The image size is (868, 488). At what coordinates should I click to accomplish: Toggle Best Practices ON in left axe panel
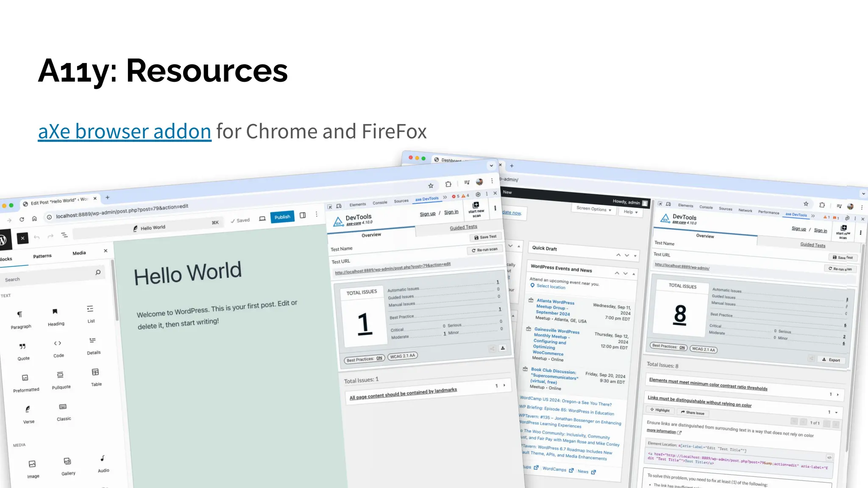click(364, 359)
